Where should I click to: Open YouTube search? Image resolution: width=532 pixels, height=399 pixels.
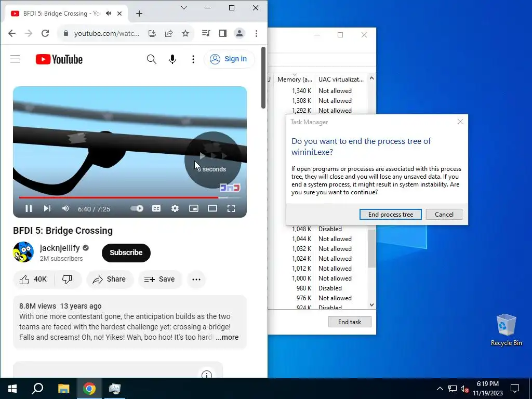tap(151, 59)
